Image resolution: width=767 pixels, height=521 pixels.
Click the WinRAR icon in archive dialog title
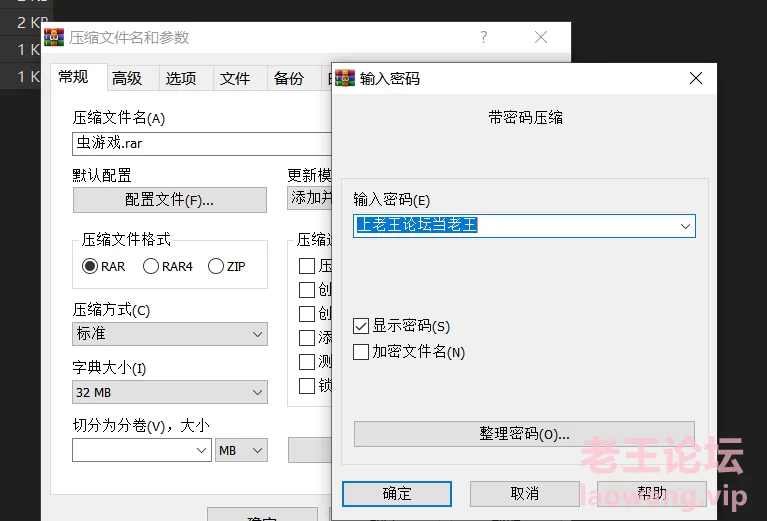(x=54, y=37)
